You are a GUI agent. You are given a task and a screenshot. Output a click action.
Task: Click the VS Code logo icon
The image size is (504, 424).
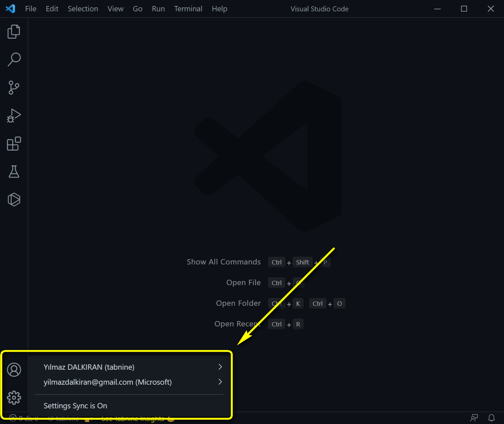pyautogui.click(x=10, y=9)
